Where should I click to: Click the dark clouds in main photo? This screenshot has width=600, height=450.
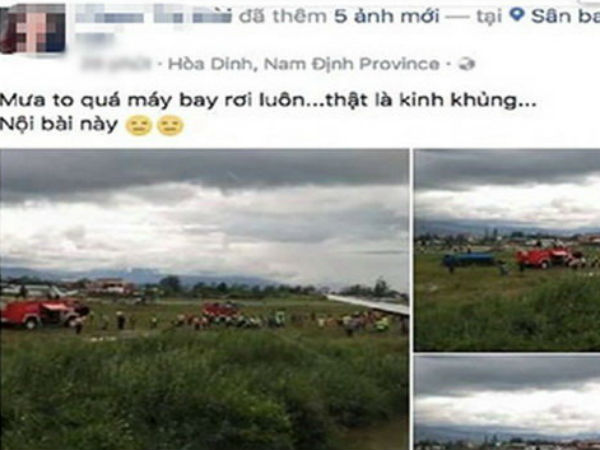tap(204, 172)
